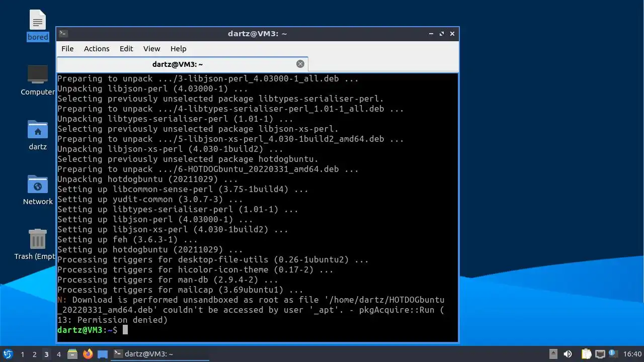Click the volume speaker tray icon
644x362 pixels.
(x=568, y=354)
